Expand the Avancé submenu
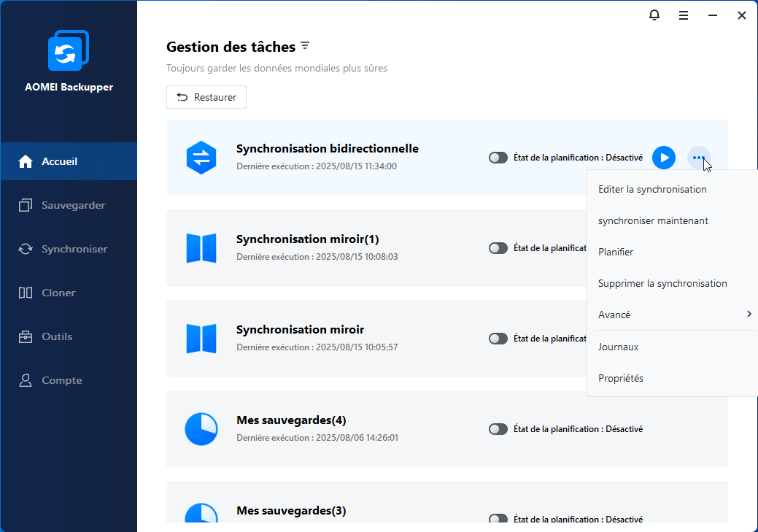This screenshot has height=532, width=758. click(x=671, y=315)
